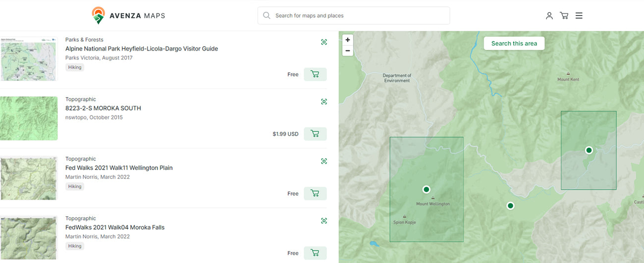Zoom out on the map
Screen dimensions: 644x263
click(x=348, y=51)
